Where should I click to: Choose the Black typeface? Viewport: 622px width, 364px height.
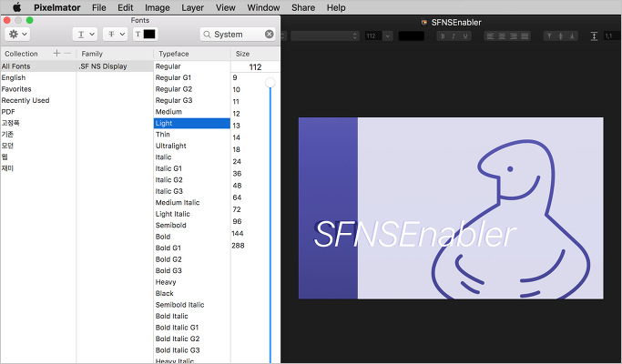(192, 293)
